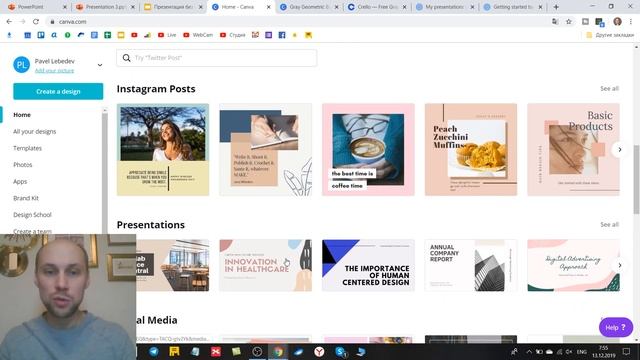The width and height of the screenshot is (640, 360).
Task: Click the translate page icon in address bar
Action: pyautogui.click(x=555, y=22)
